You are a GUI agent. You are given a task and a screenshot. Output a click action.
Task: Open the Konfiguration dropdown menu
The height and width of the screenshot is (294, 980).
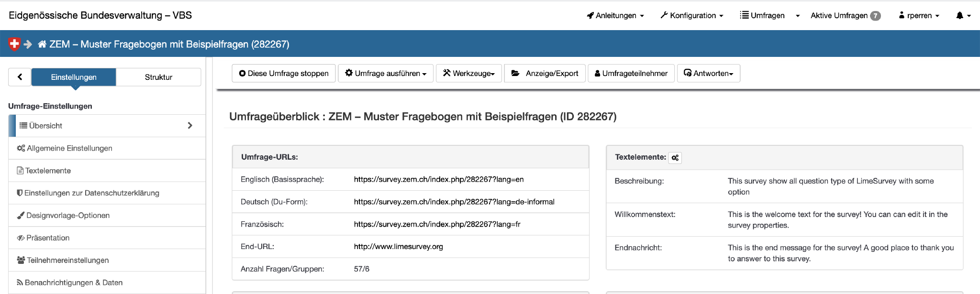pyautogui.click(x=692, y=15)
